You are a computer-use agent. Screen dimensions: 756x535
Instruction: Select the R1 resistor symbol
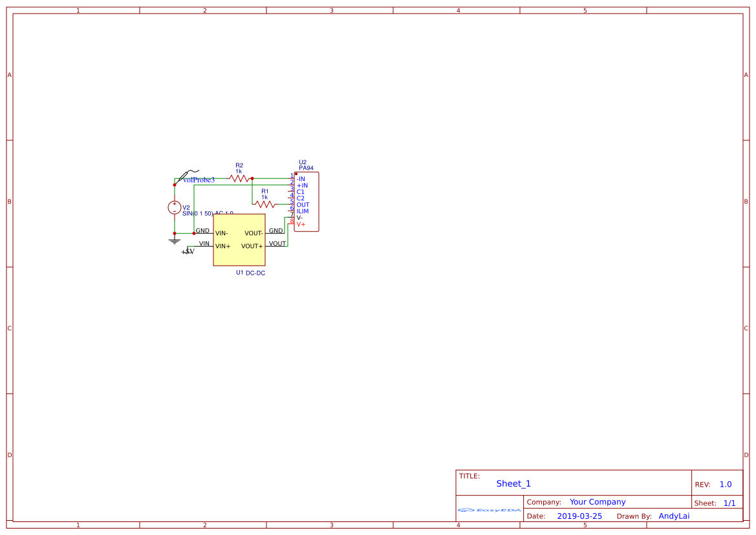point(265,204)
